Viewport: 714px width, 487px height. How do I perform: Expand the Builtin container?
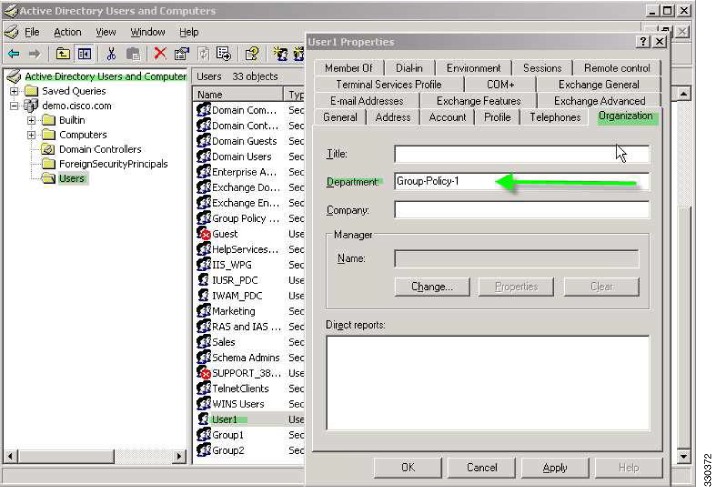(31, 120)
